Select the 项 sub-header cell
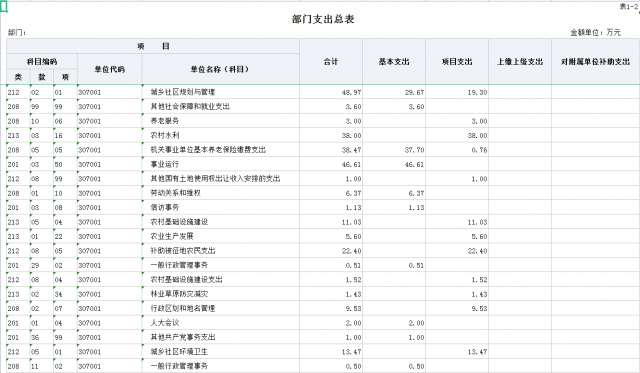Viewport: 640px width, 373px height. (65, 77)
